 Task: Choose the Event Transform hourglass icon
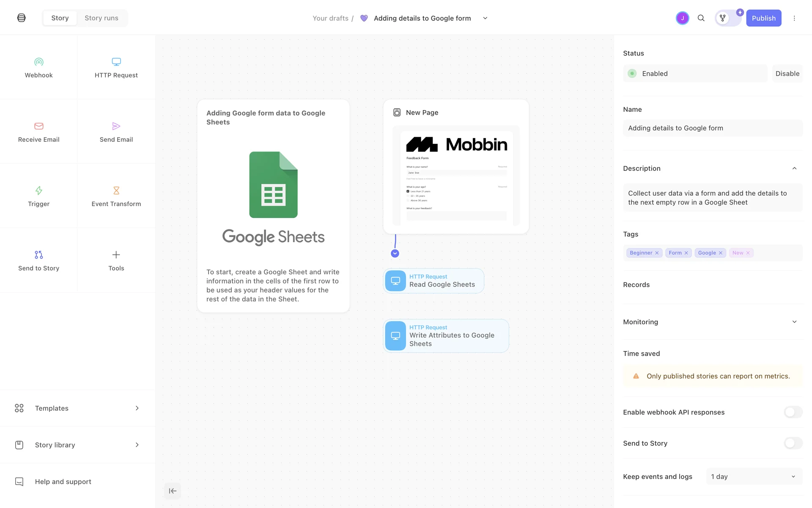click(x=116, y=190)
